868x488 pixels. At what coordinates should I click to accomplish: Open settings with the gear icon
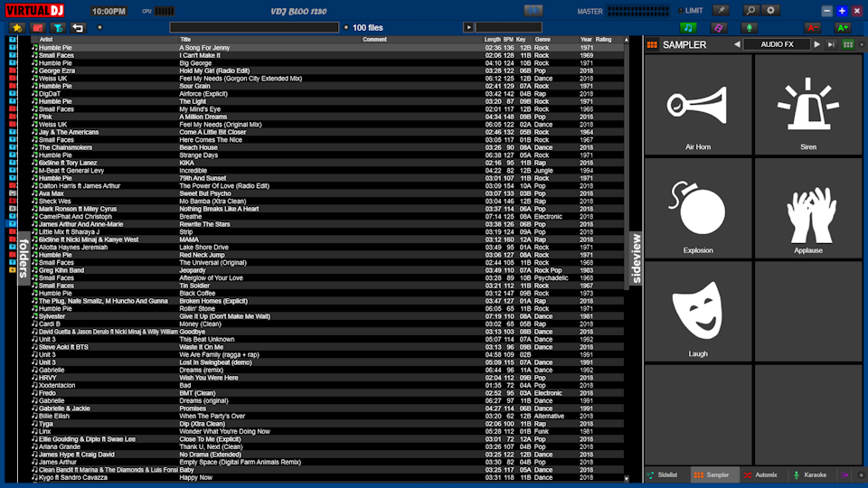[770, 11]
